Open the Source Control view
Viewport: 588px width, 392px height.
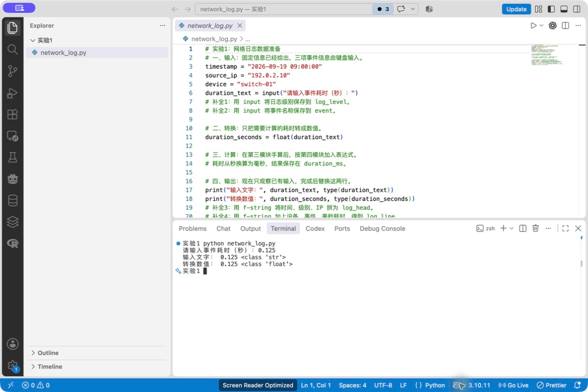12,71
